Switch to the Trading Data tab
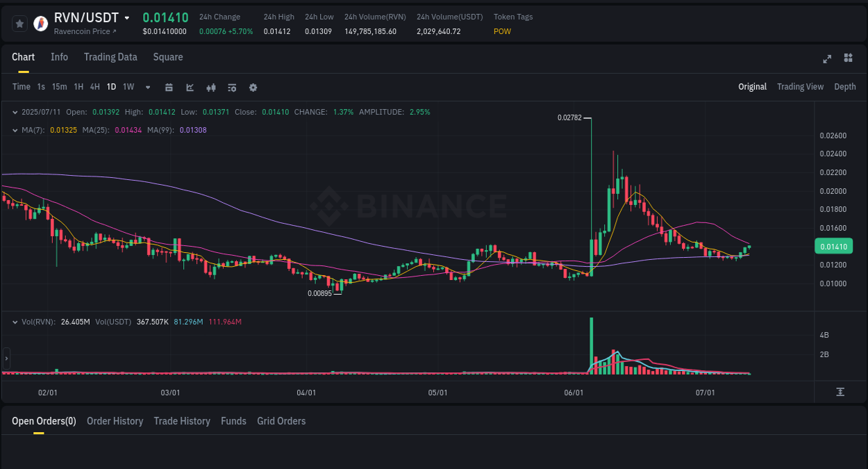The height and width of the screenshot is (469, 868). coord(110,57)
